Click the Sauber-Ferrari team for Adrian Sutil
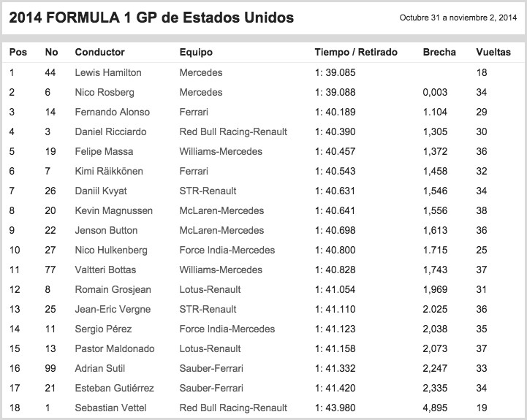 pyautogui.click(x=211, y=368)
